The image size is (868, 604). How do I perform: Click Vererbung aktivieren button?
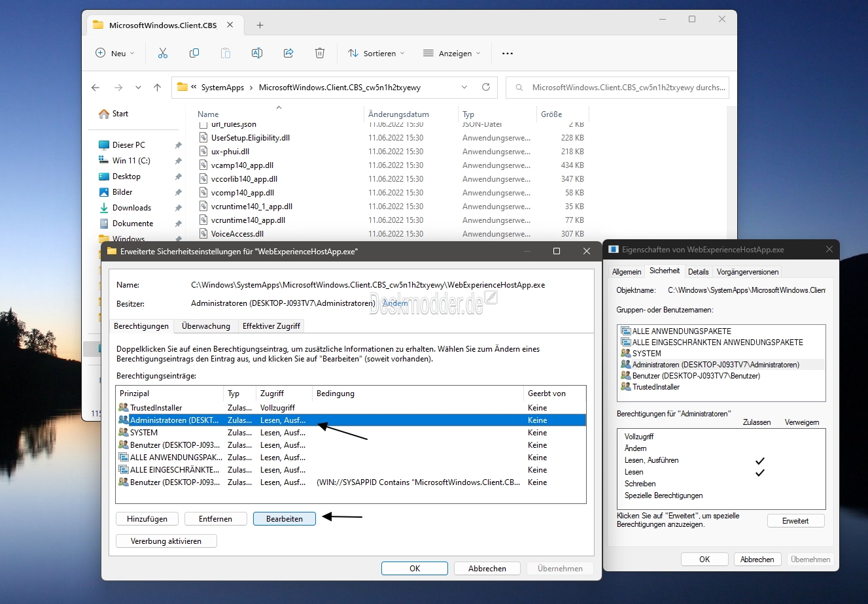(x=166, y=541)
